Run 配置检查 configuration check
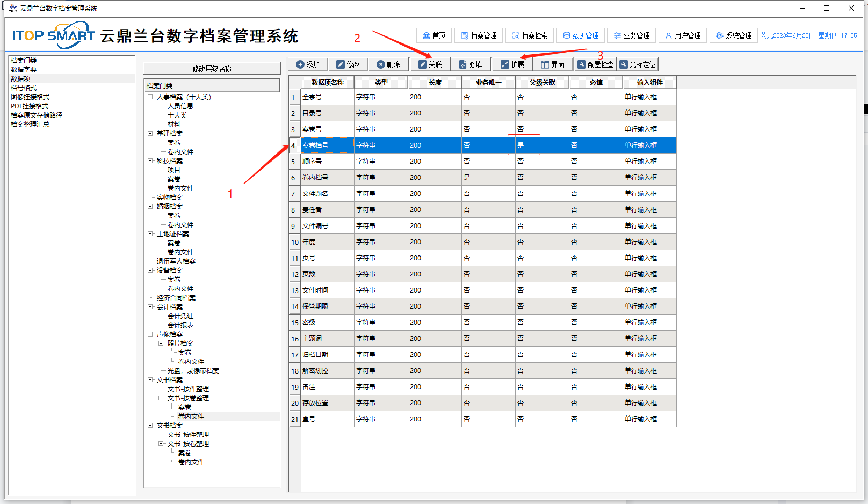The image size is (868, 504). point(582,64)
